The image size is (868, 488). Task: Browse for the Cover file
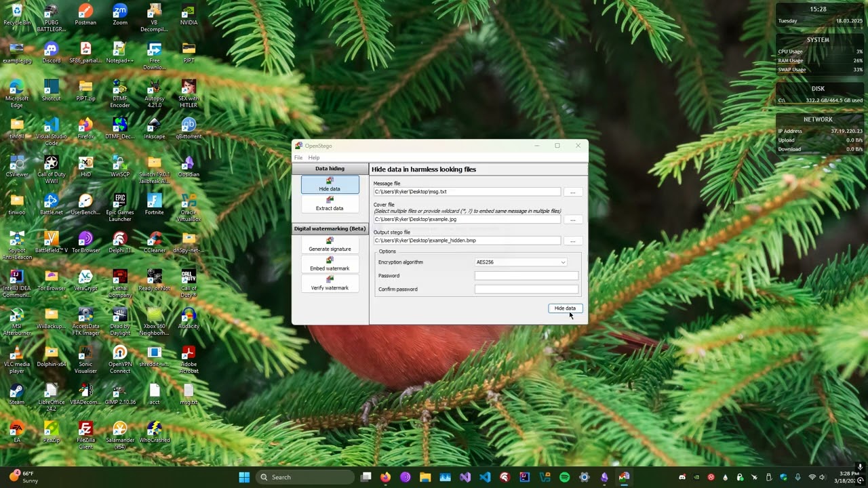coord(572,220)
